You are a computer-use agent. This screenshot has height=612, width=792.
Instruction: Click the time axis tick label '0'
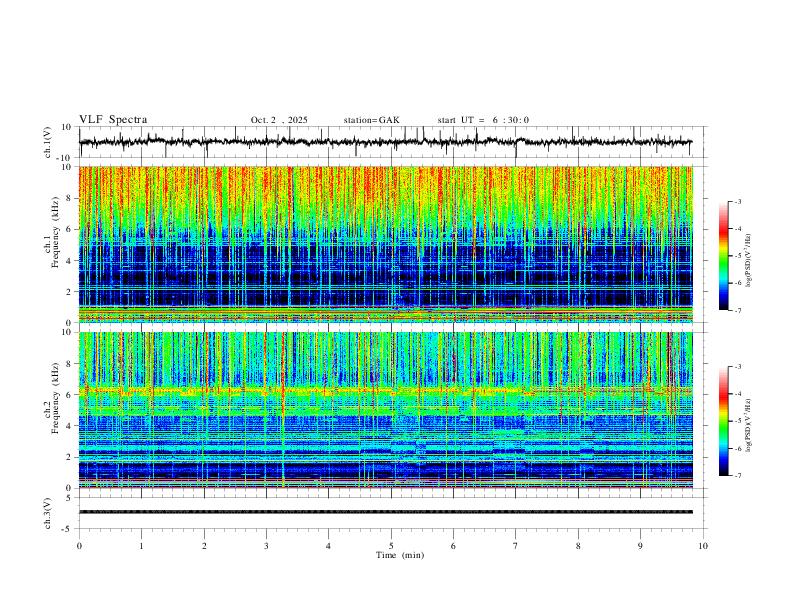pos(79,546)
